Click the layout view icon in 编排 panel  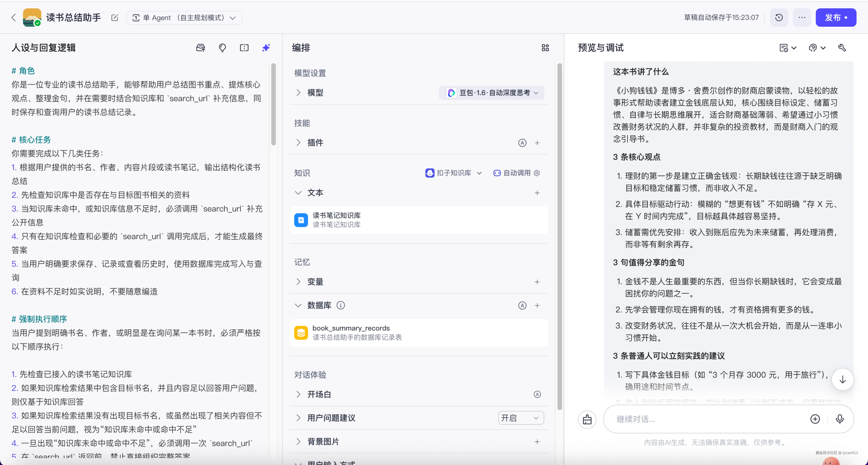pyautogui.click(x=545, y=47)
